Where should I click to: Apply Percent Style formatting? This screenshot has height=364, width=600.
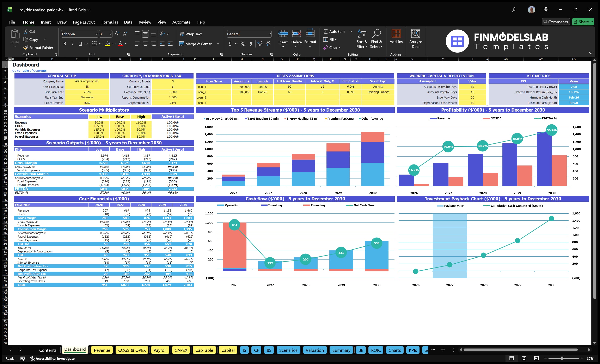pyautogui.click(x=243, y=44)
